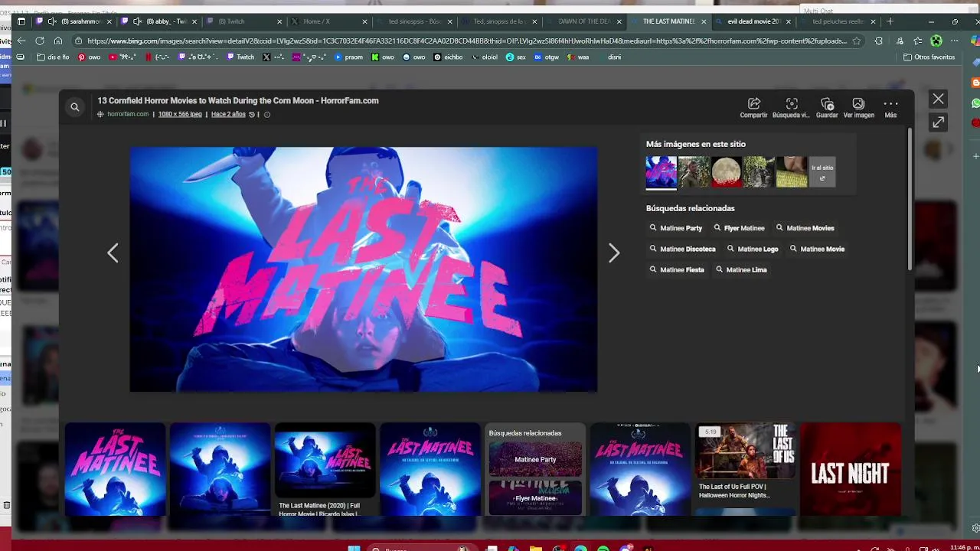980x551 pixels.
Task: Click the Flyer Matinee tile in bottom strip
Action: click(x=535, y=497)
